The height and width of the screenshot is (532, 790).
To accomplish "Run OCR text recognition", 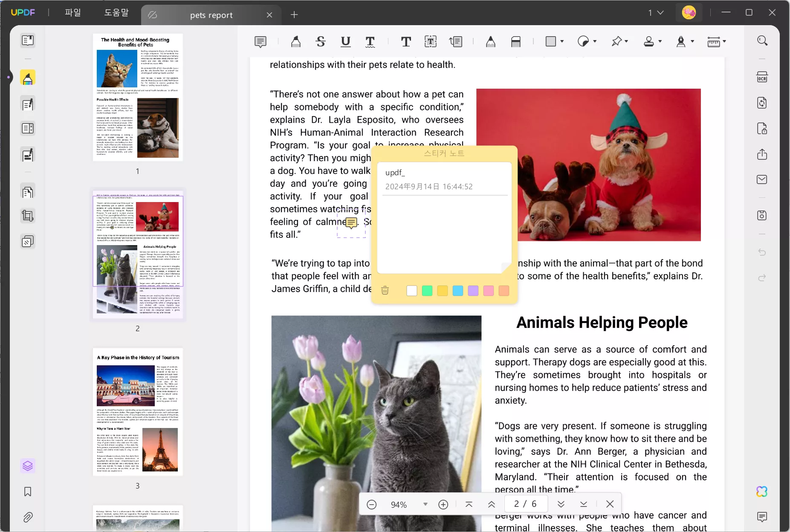I will point(762,77).
